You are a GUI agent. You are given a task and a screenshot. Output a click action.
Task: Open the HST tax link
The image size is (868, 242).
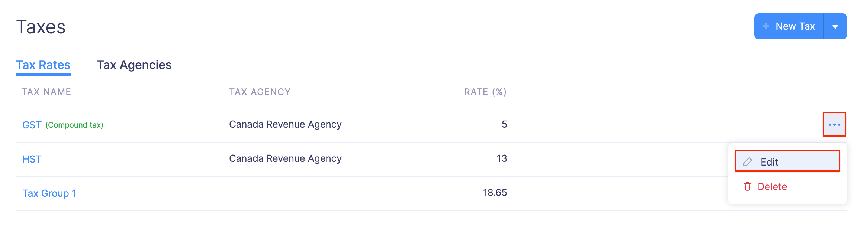[x=32, y=159]
